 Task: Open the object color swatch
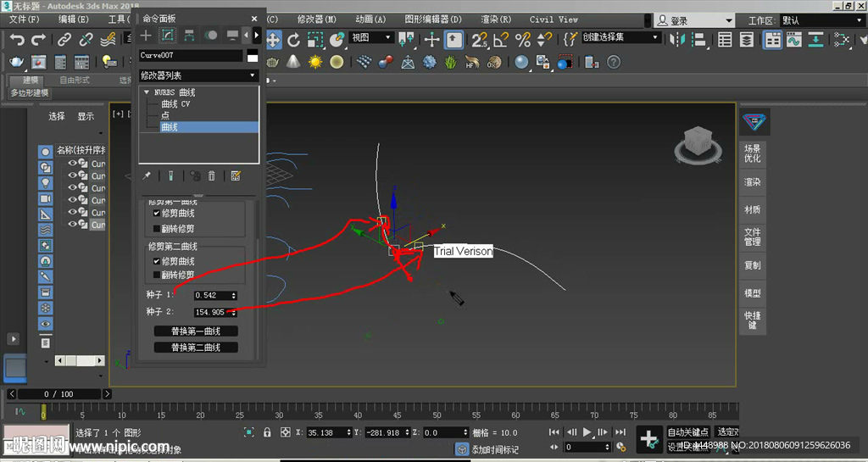coord(253,55)
